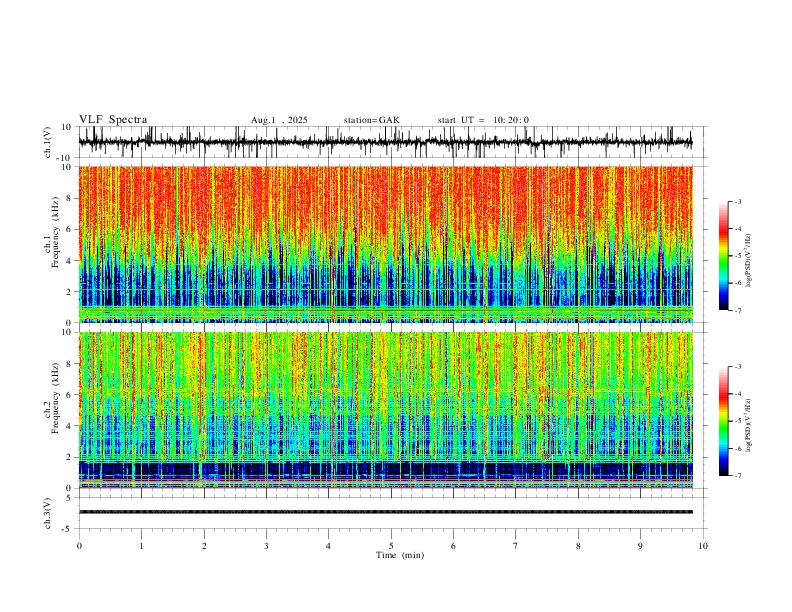Screen dimensions: 792x612
Task: Click the log(PSD) label beside ch.2 color bar
Action: pyautogui.click(x=748, y=425)
